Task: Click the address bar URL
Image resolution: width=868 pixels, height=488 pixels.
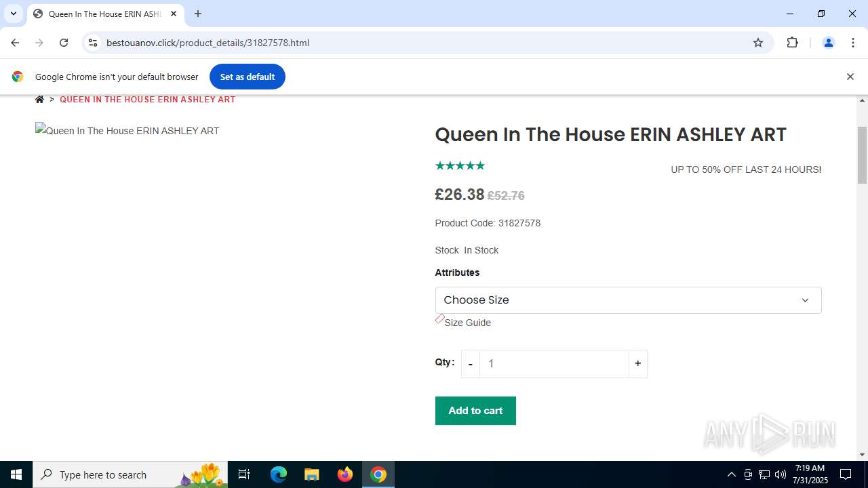Action: (x=208, y=43)
